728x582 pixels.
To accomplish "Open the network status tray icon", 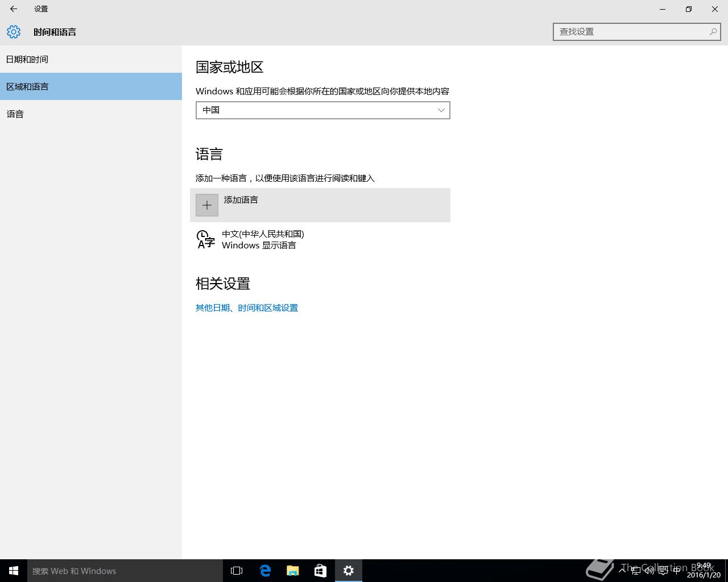I will point(636,571).
